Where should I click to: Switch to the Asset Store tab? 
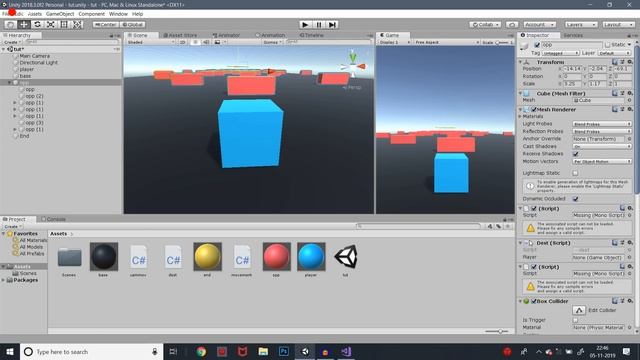point(180,36)
